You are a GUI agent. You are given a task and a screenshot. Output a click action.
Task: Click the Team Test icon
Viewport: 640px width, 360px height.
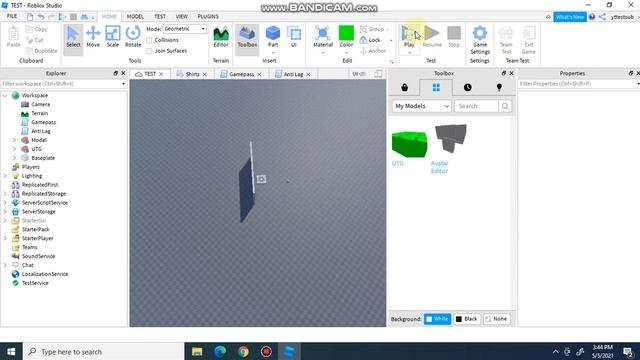[x=506, y=40]
